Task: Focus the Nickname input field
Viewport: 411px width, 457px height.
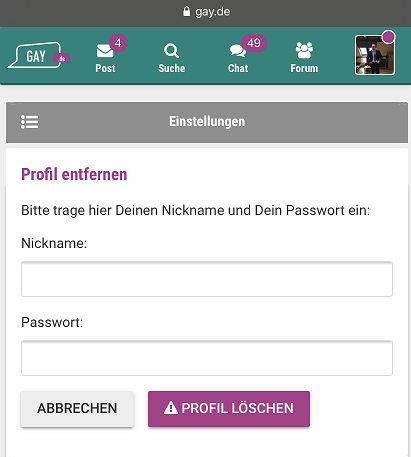Action: tap(207, 279)
